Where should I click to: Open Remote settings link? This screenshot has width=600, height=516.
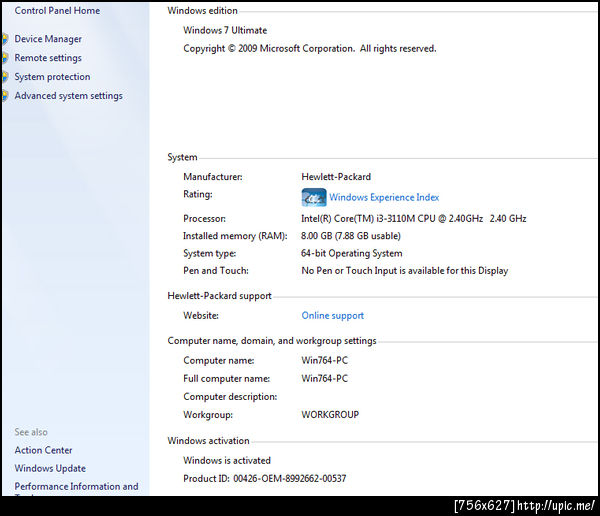coord(48,58)
